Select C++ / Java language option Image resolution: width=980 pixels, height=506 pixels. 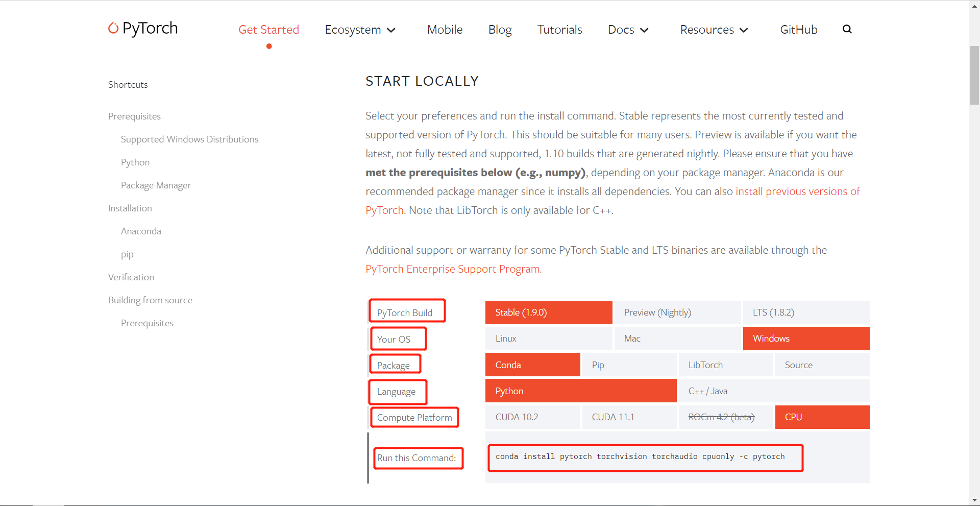[x=774, y=391]
